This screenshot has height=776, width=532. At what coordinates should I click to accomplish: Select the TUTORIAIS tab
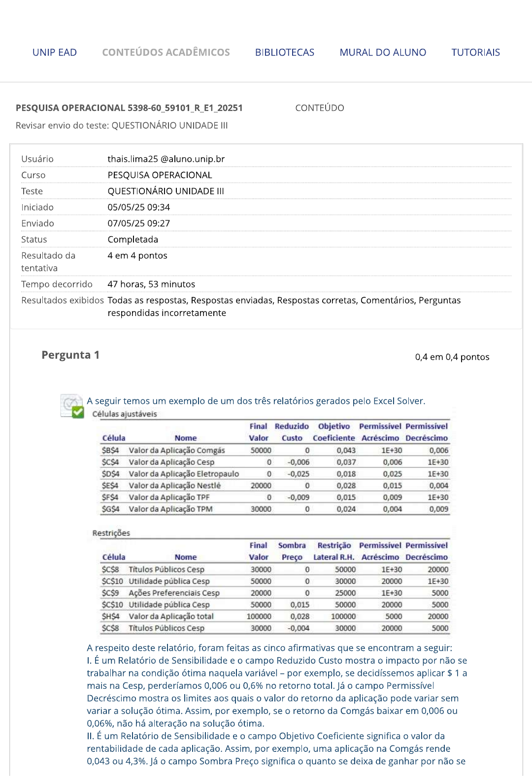point(476,52)
